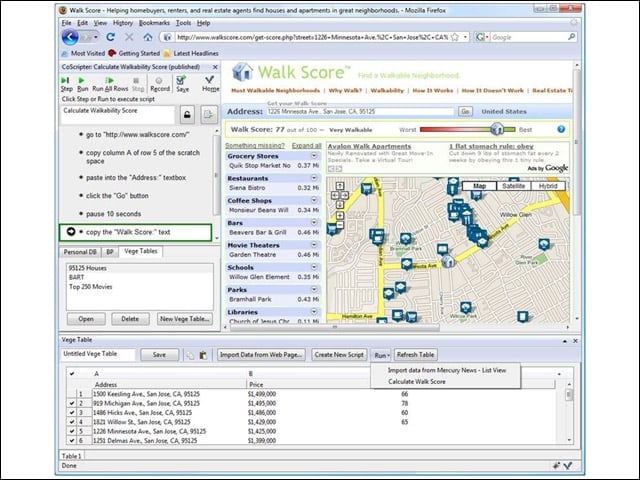Viewport: 640px width, 480px height.
Task: Switch map to Satellite view
Action: (513, 186)
